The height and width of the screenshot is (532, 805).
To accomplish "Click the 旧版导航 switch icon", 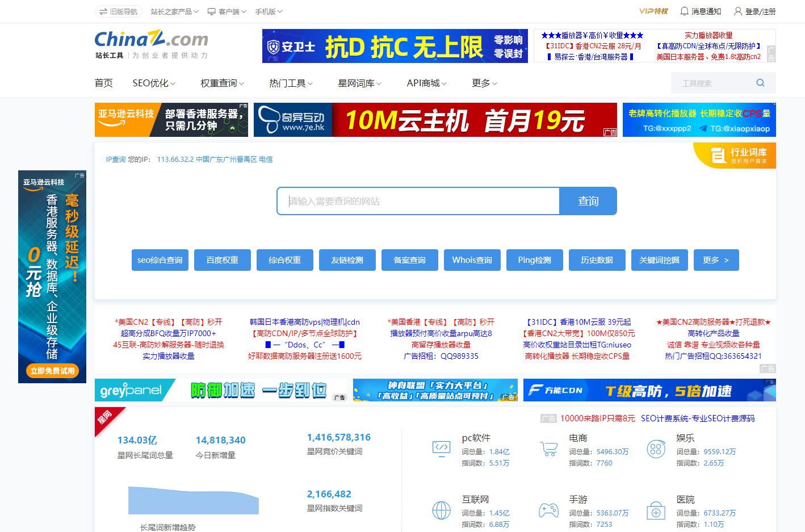I will (103, 11).
